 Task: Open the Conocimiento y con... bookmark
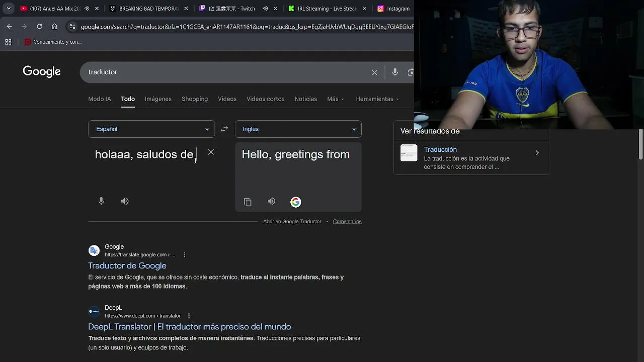point(53,42)
